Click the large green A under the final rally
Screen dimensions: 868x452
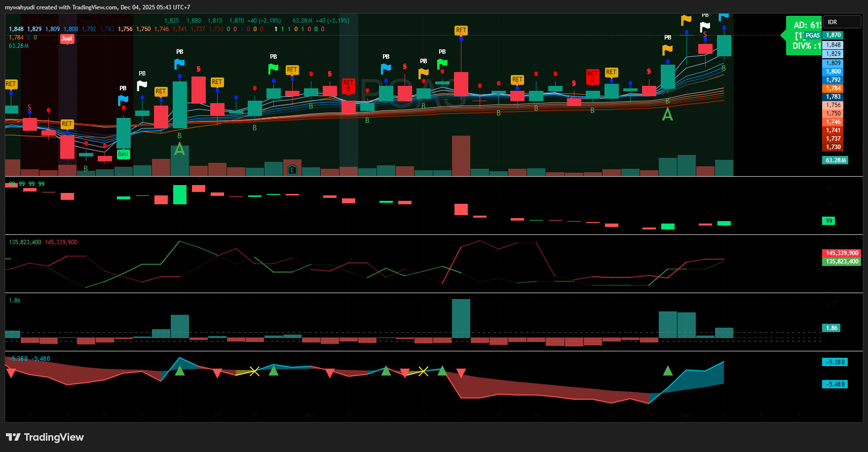coord(667,114)
